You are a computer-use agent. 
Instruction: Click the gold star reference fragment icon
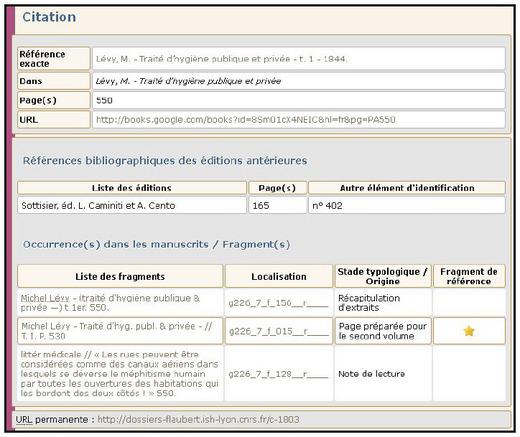[x=469, y=331]
